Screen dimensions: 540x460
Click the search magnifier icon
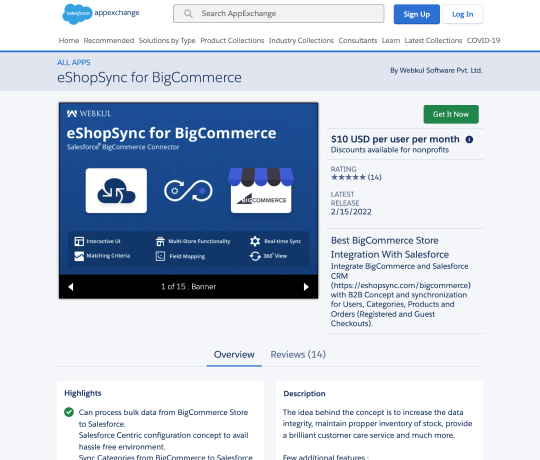point(188,13)
